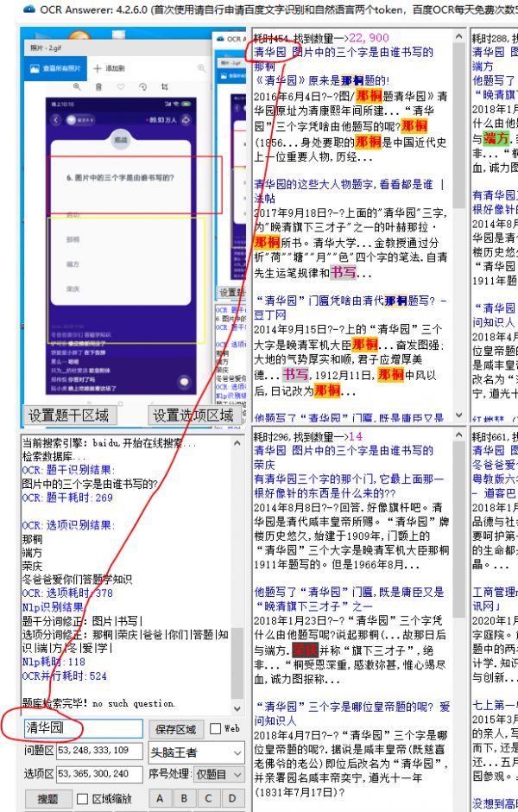Click the 那桐 heading in top results pane
This screenshot has height=812, width=518.
click(264, 67)
